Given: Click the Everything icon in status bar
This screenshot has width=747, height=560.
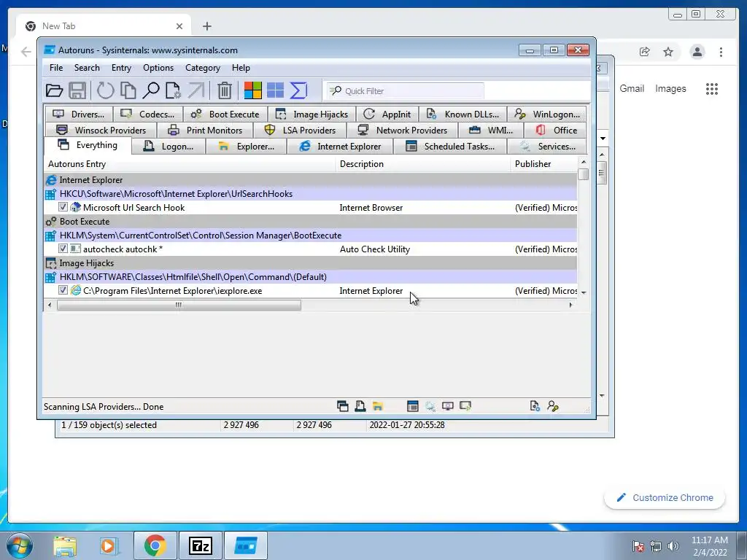Looking at the screenshot, I should [343, 406].
